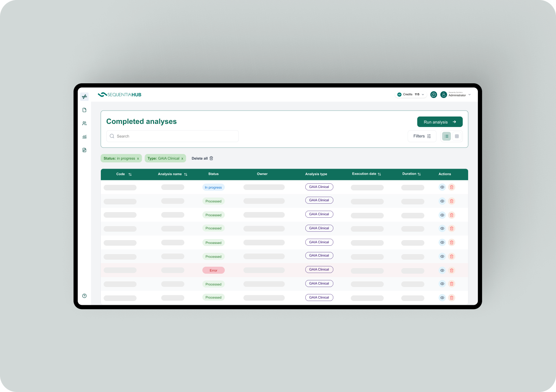This screenshot has height=392, width=556.
Task: Focus the Search input field
Action: pyautogui.click(x=173, y=136)
